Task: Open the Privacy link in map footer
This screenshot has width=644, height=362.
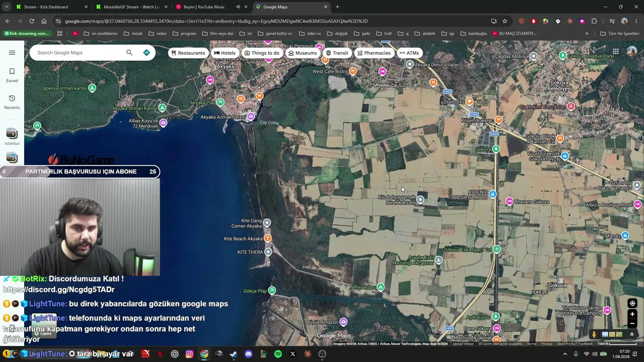Action: (547, 344)
